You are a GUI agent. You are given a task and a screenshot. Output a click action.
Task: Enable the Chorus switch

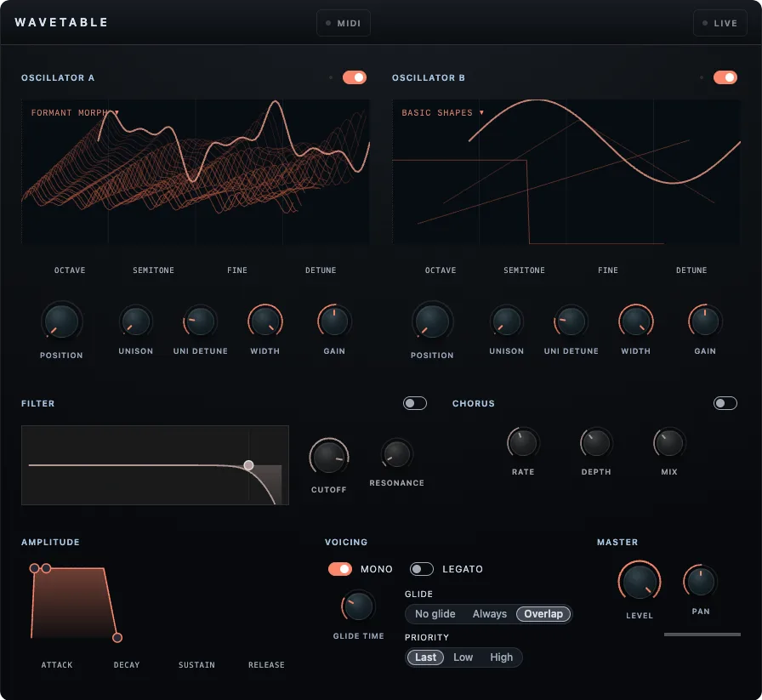coord(725,403)
